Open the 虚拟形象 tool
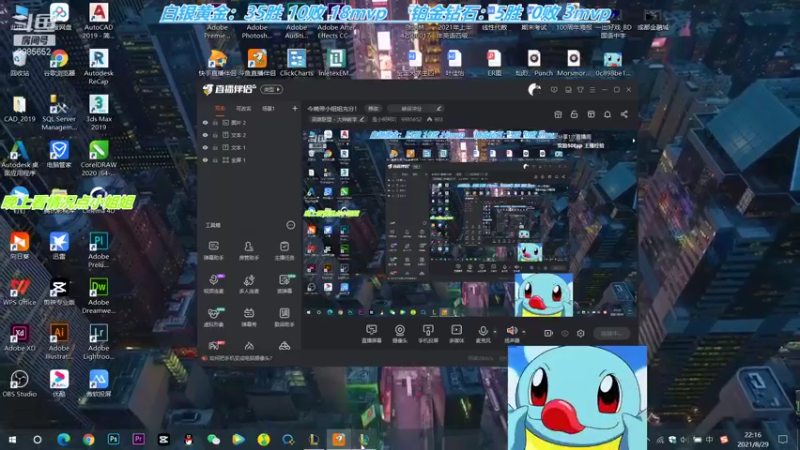Image resolution: width=800 pixels, height=450 pixels. (x=213, y=317)
